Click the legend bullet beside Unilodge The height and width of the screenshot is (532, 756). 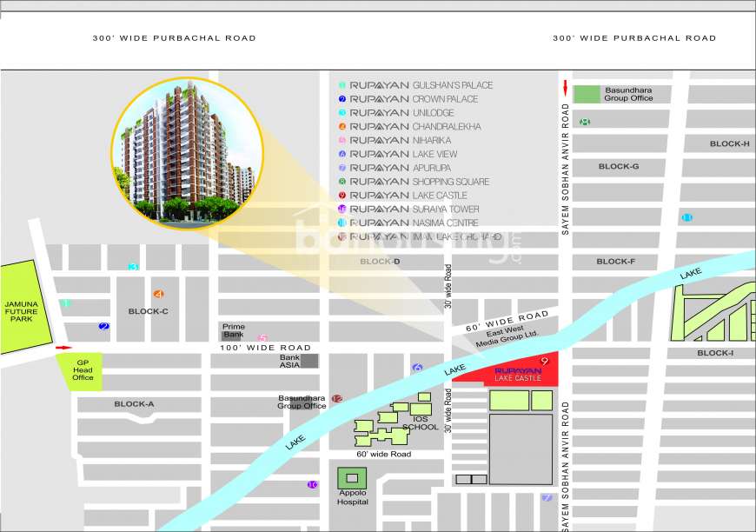[x=342, y=113]
